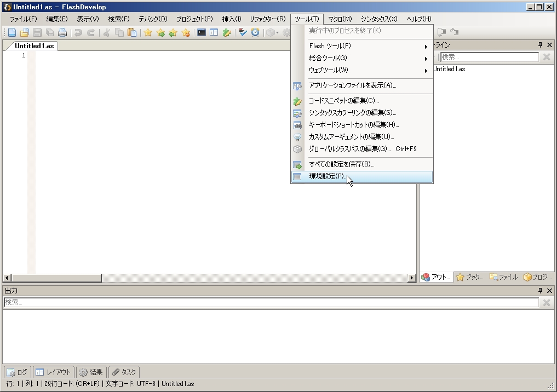557x392 pixels.
Task: Switch to the ブック... bookmarks tab
Action: tap(470, 277)
